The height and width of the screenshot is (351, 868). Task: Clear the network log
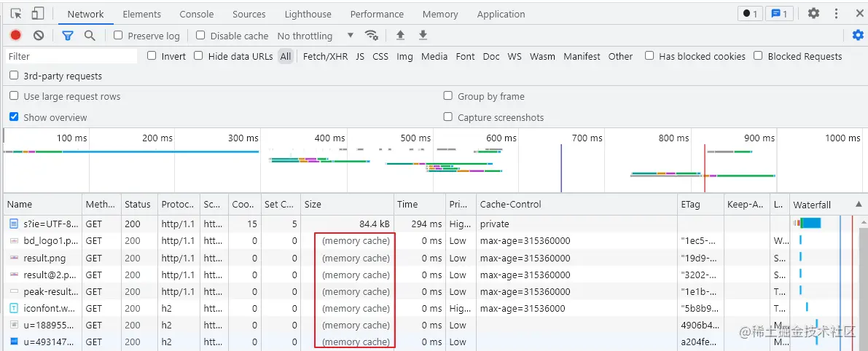39,35
